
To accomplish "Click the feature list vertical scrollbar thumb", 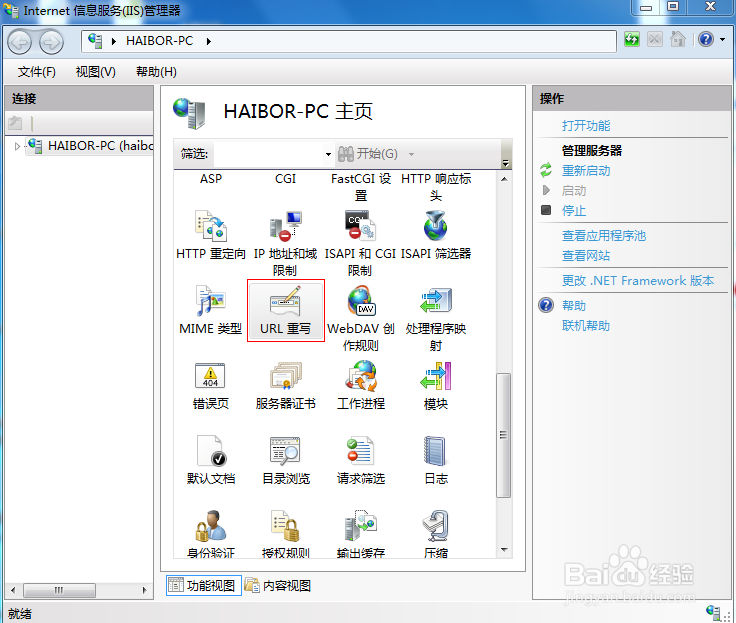I will click(x=504, y=435).
